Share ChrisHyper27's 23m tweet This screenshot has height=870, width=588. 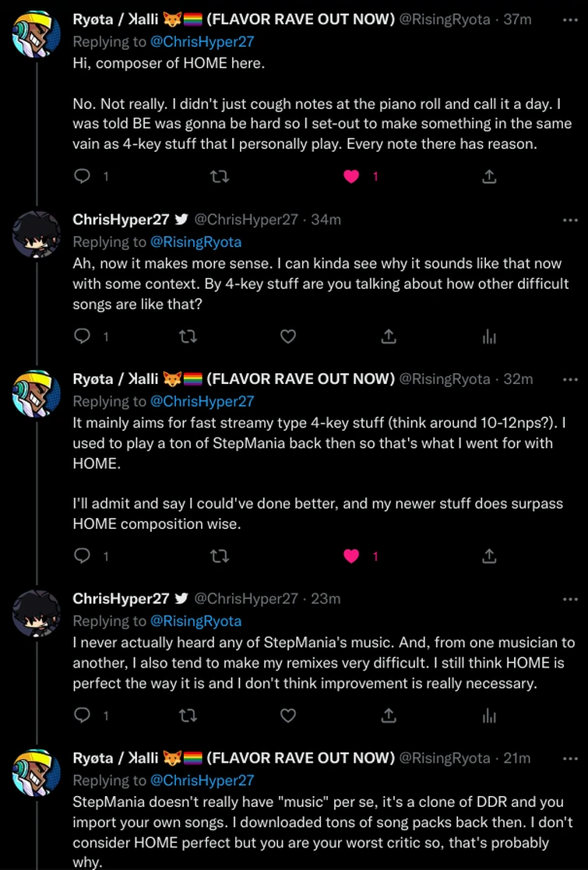coord(389,715)
